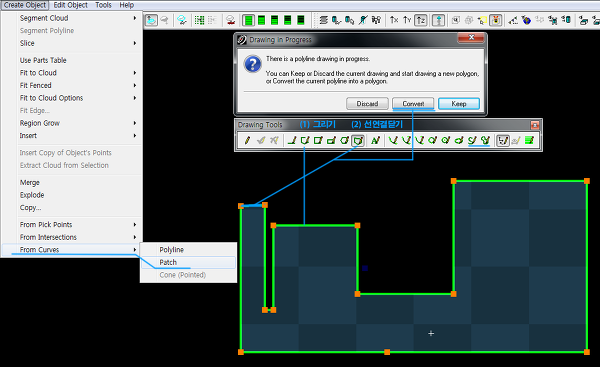Click the red stamp icon in top toolbar
Screen dimensions: 600x367
[230, 20]
